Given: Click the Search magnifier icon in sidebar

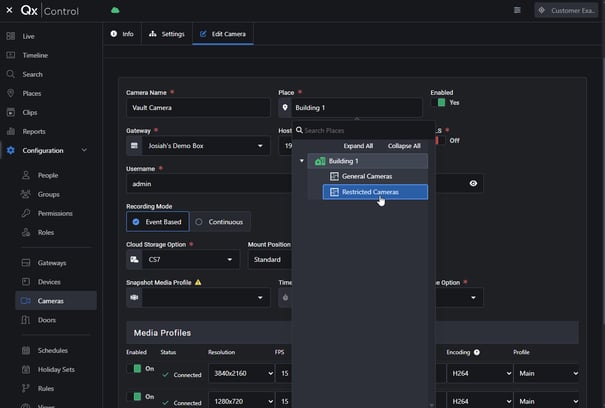Looking at the screenshot, I should tap(11, 74).
